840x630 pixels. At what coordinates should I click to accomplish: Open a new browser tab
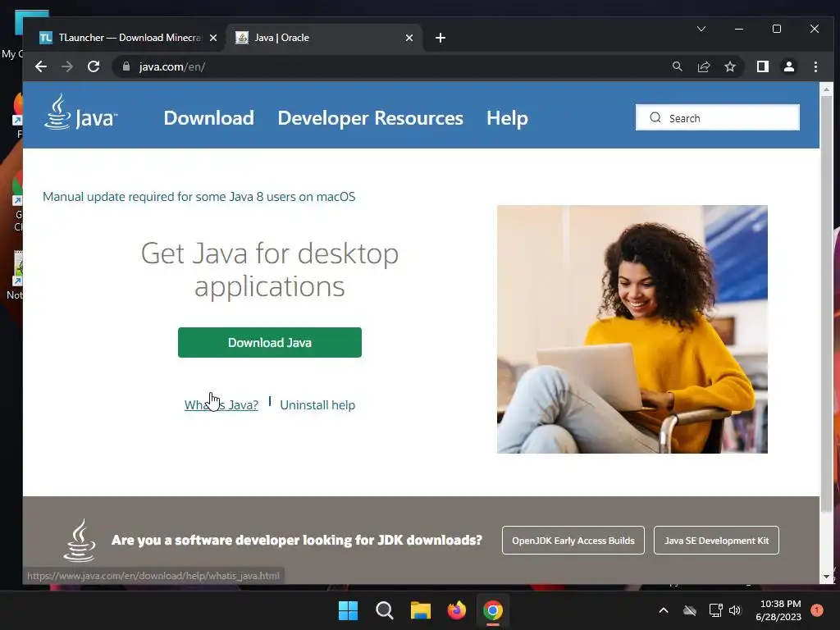click(441, 38)
